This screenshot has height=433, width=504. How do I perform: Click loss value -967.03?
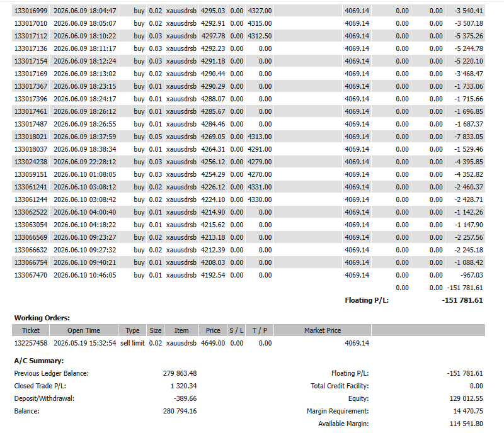coord(471,275)
